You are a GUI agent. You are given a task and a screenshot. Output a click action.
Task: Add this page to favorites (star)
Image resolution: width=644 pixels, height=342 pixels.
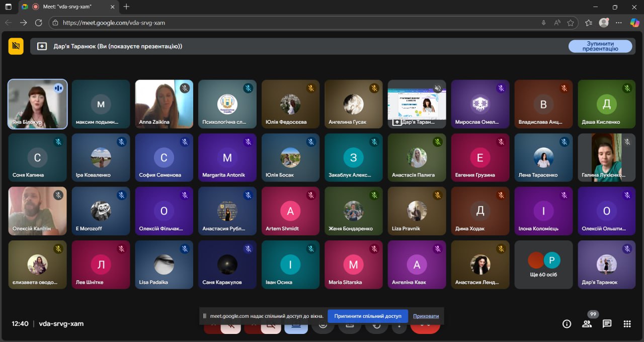point(571,23)
